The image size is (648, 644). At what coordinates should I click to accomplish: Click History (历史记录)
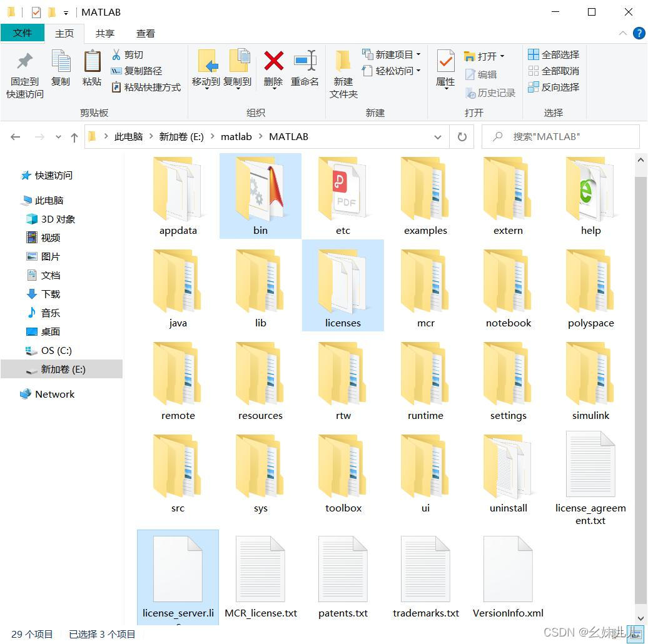490,93
